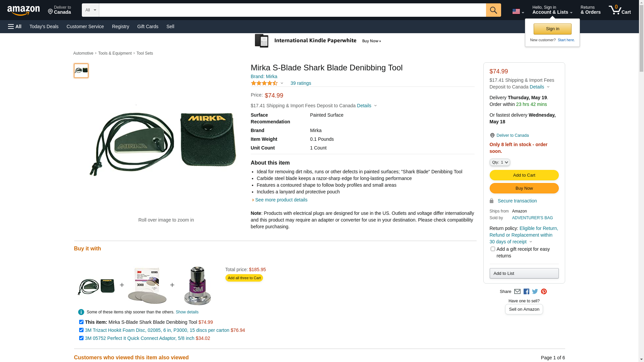Open the Qty quantity dropdown
Viewport: 644px width, 362px height.
tap(499, 162)
